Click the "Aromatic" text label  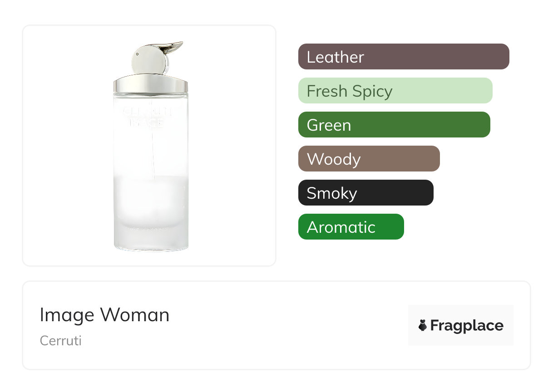tap(341, 227)
